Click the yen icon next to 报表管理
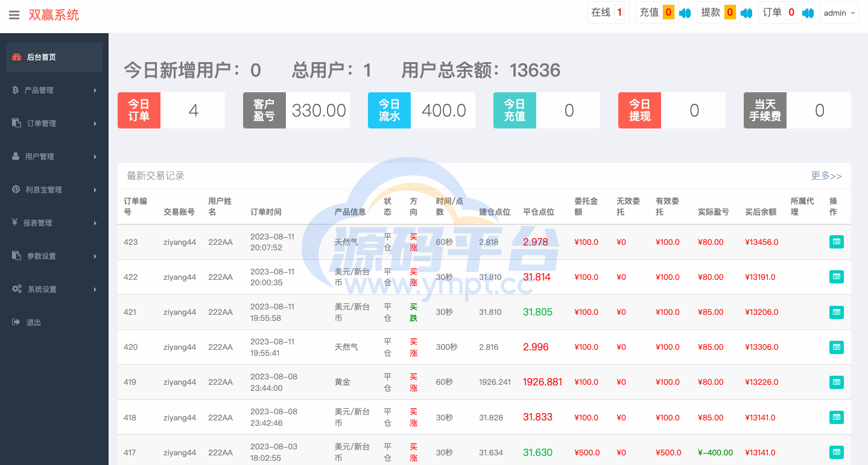Image resolution: width=868 pixels, height=465 pixels. 14,223
